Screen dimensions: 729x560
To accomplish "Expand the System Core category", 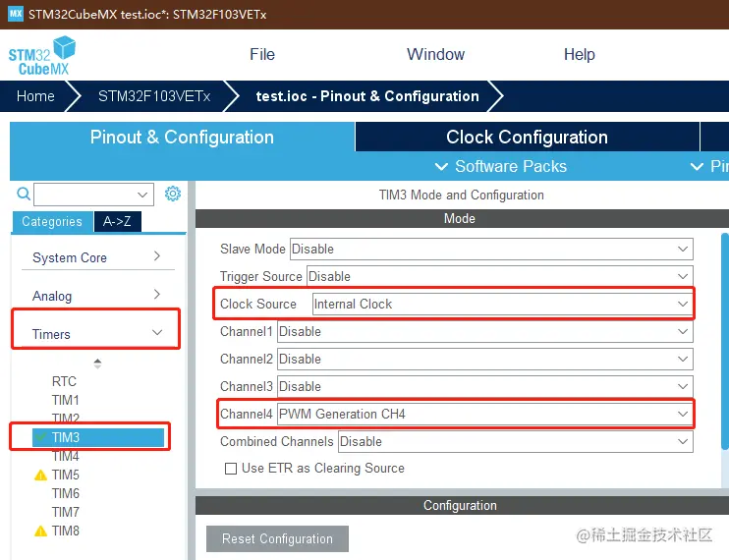I will click(x=97, y=257).
